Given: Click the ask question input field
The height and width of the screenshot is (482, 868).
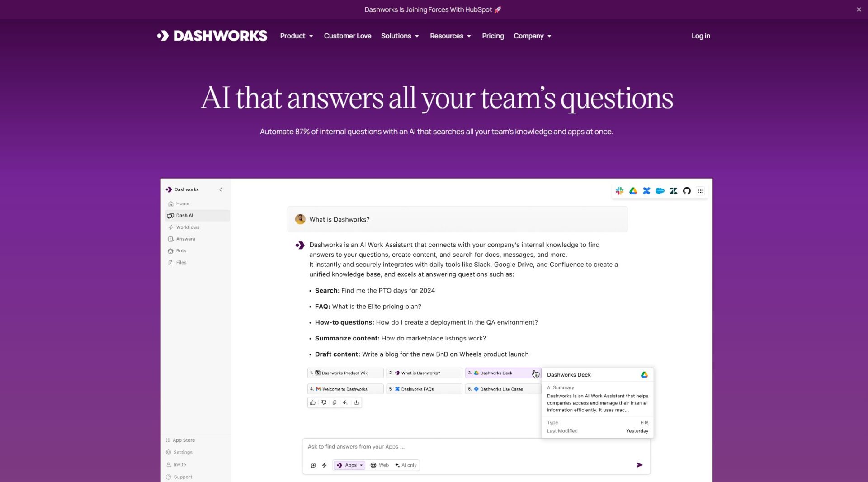Looking at the screenshot, I should 452,446.
